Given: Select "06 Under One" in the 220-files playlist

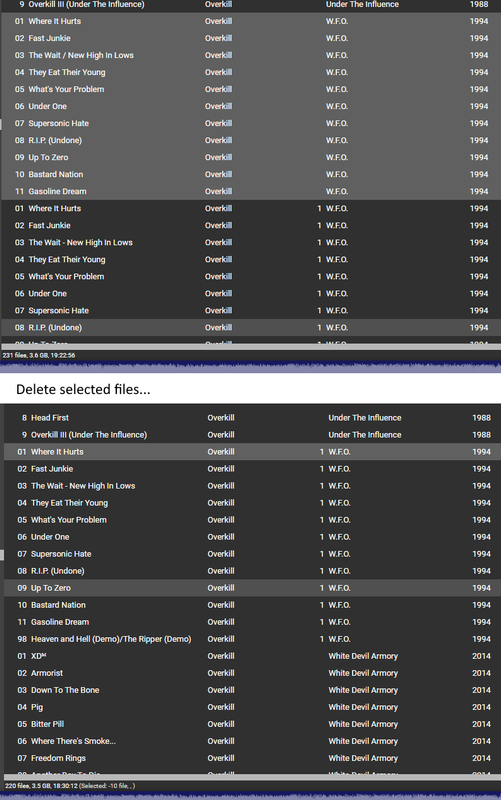Looking at the screenshot, I should [253, 537].
